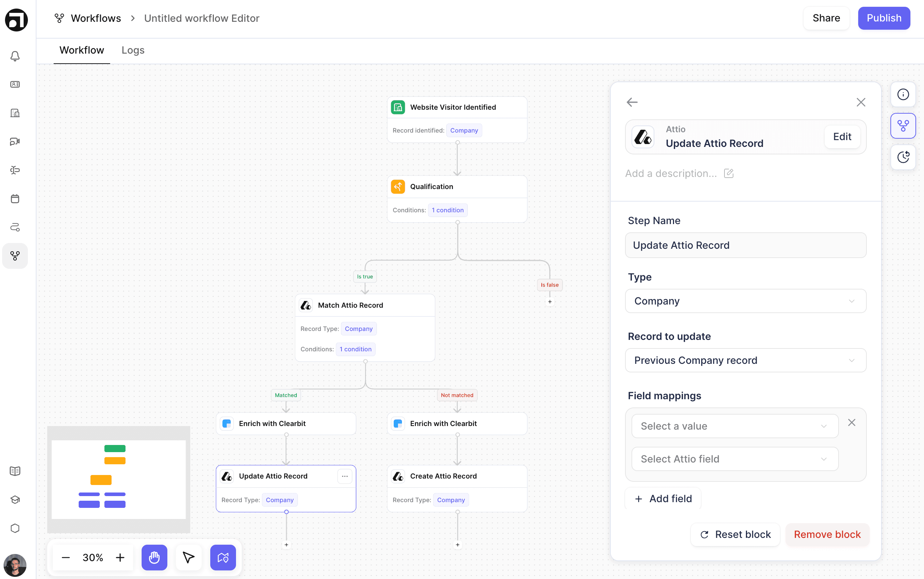This screenshot has width=924, height=579.
Task: Open Select Attio field dropdown
Action: coord(734,459)
